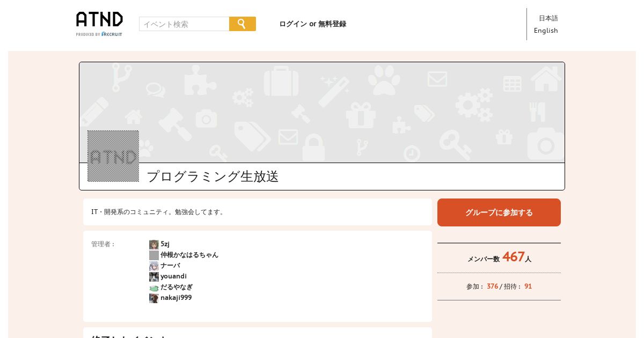The image size is (644, 338).
Task: Open administrator name youandi
Action: click(x=174, y=276)
